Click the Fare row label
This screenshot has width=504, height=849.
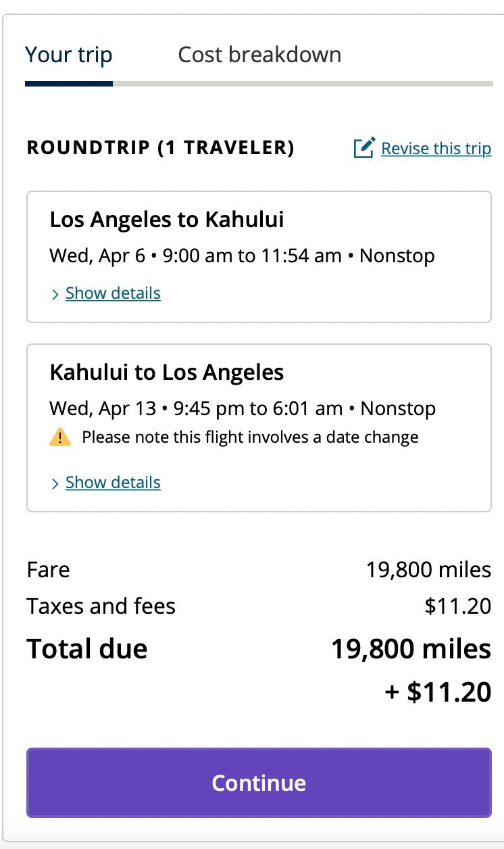click(x=48, y=570)
